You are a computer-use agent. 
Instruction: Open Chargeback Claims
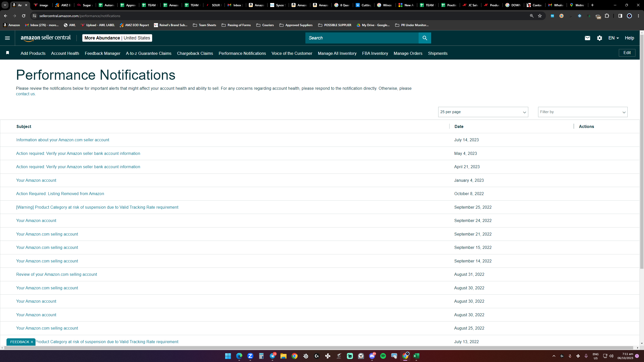[195, 53]
